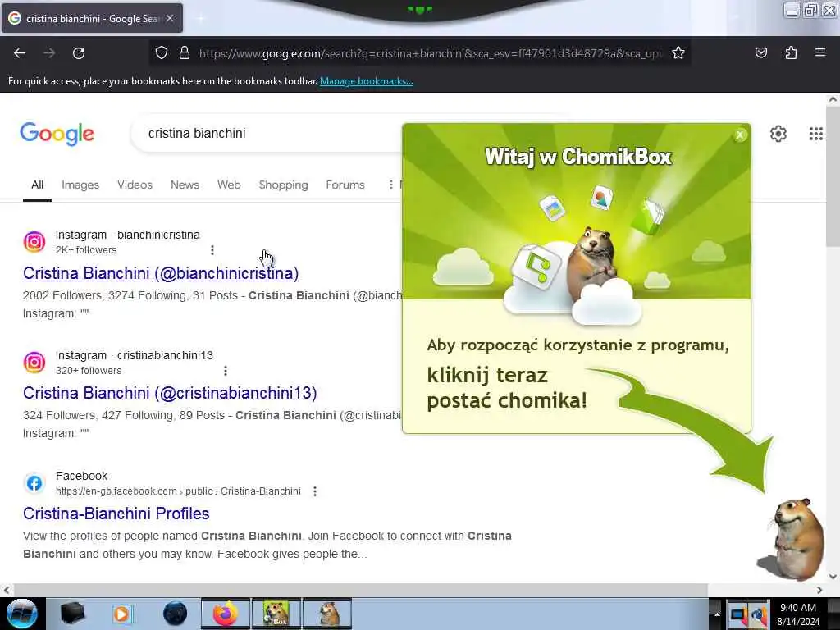Screen dimensions: 840x630
Task: Click the Facebook icon in results
Action: [34, 483]
